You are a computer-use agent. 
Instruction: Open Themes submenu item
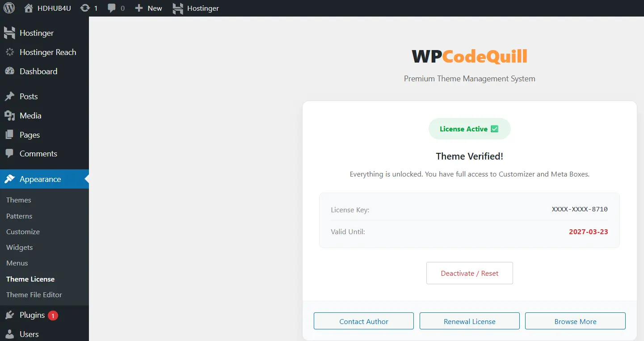pos(19,200)
